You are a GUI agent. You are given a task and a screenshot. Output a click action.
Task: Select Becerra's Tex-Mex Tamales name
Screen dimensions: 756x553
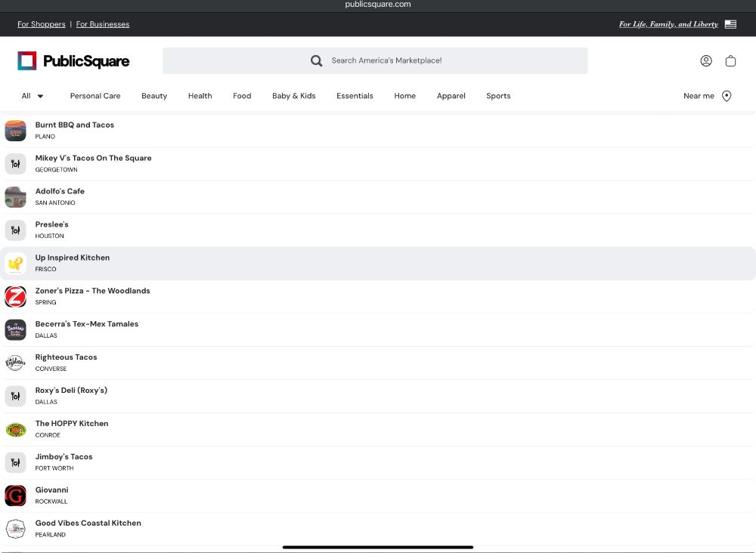pyautogui.click(x=87, y=324)
